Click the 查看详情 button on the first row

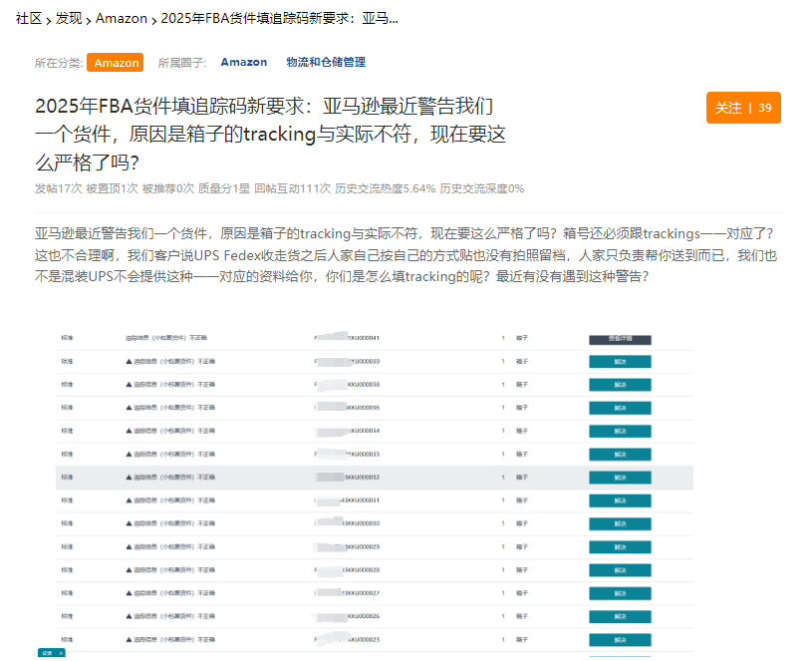point(622,339)
